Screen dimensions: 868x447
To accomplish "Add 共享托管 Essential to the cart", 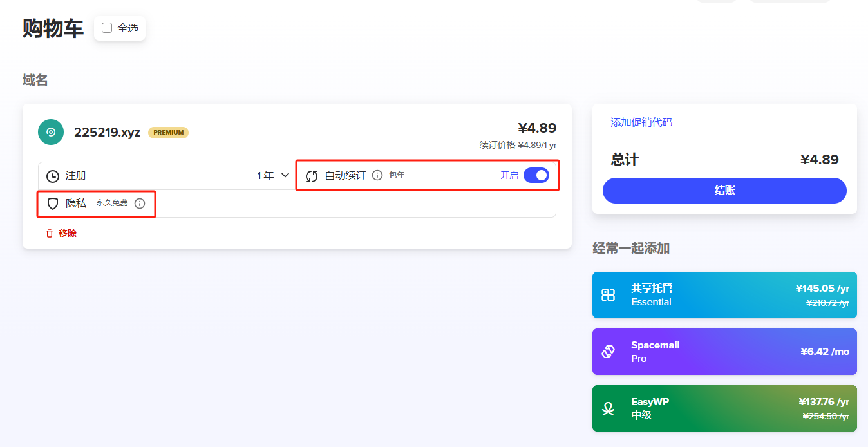I will [724, 295].
